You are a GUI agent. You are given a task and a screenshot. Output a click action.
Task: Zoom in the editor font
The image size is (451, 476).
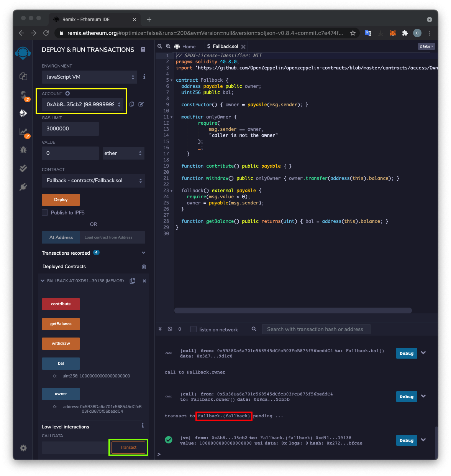tap(168, 46)
